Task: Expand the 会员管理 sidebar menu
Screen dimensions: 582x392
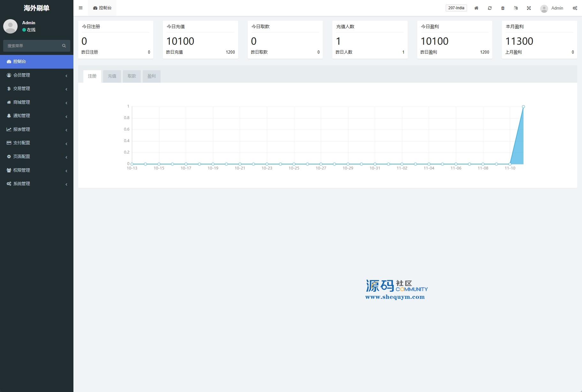Action: (36, 75)
